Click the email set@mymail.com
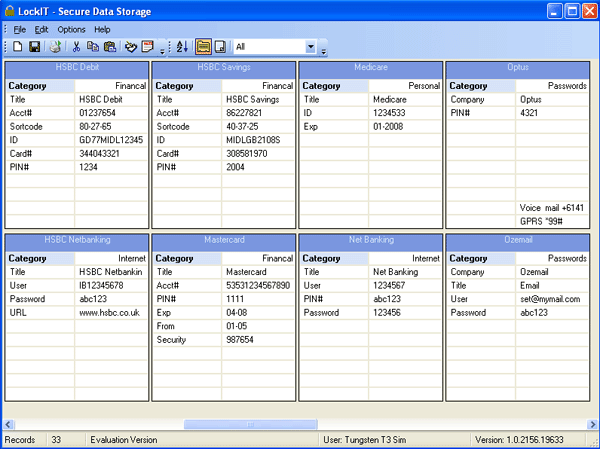 [x=550, y=299]
